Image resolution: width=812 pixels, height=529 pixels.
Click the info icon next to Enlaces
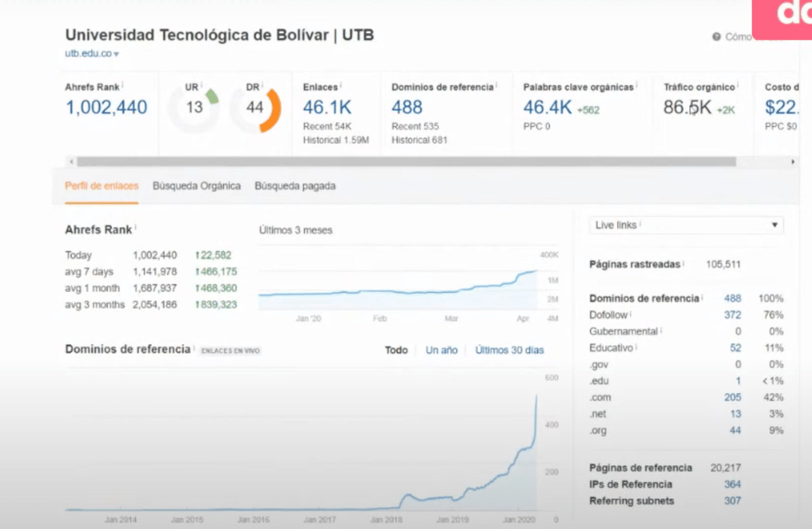click(341, 85)
